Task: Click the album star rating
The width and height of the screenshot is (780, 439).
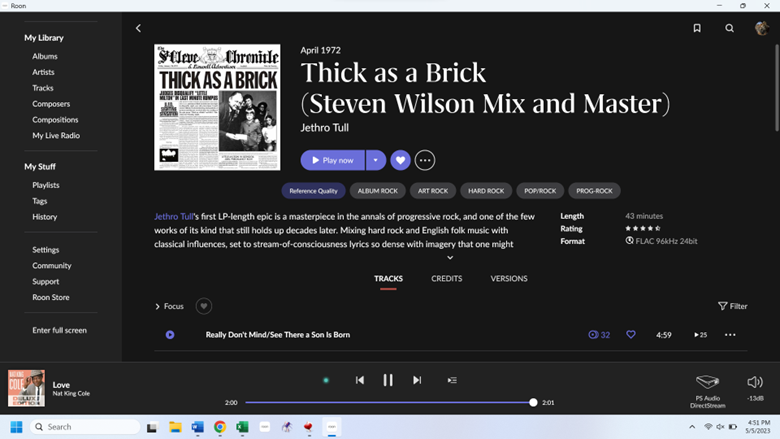Action: coord(643,228)
